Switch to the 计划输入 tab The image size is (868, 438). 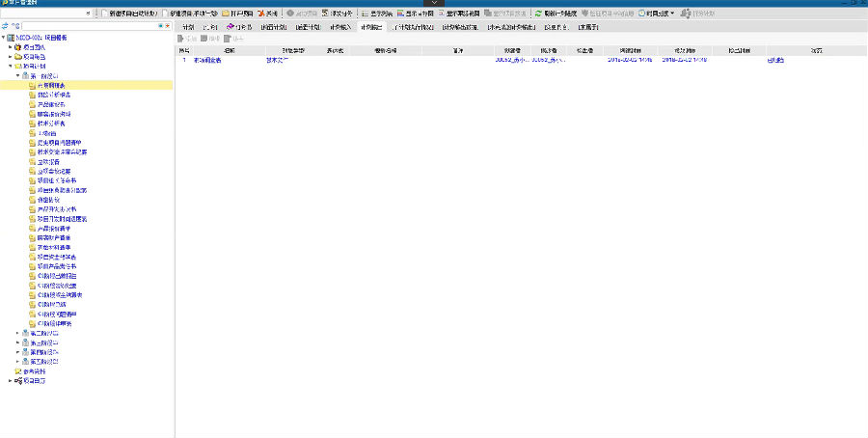coord(340,27)
